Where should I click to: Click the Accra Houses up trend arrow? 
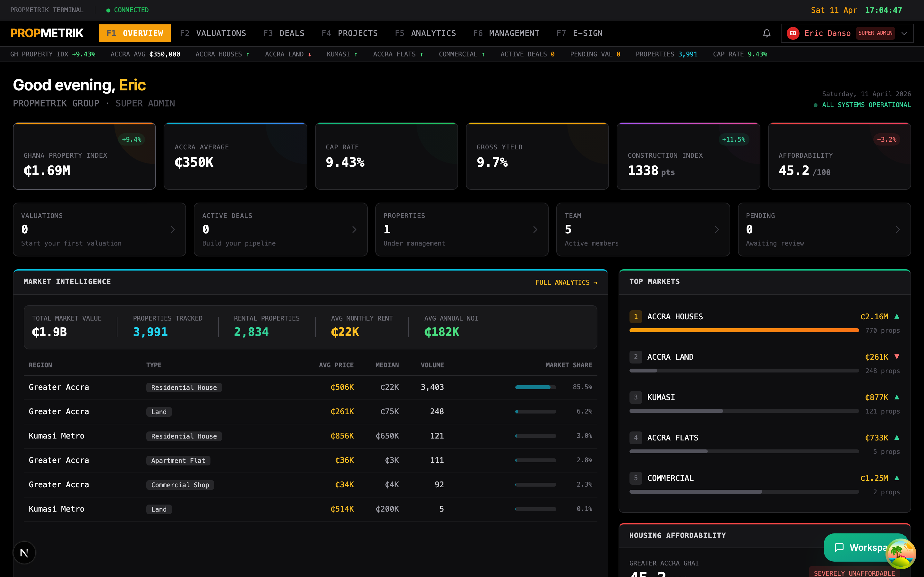[x=897, y=316]
